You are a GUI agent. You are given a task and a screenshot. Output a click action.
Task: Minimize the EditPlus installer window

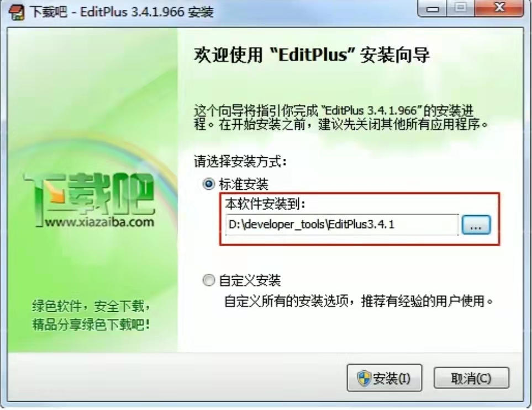432,8
